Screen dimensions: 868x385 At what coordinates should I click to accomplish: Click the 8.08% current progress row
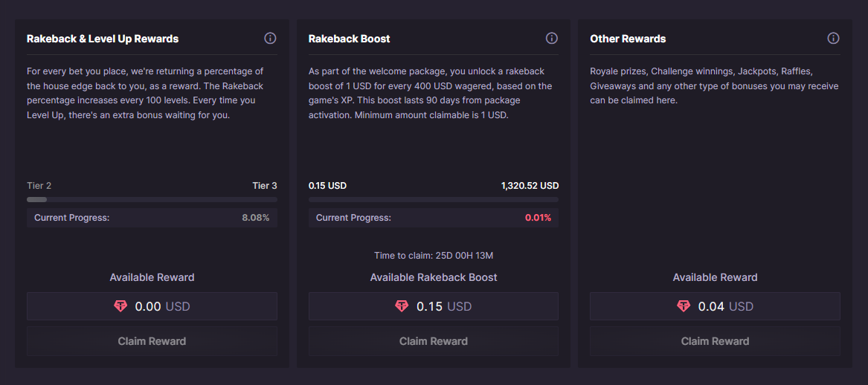pyautogui.click(x=152, y=217)
